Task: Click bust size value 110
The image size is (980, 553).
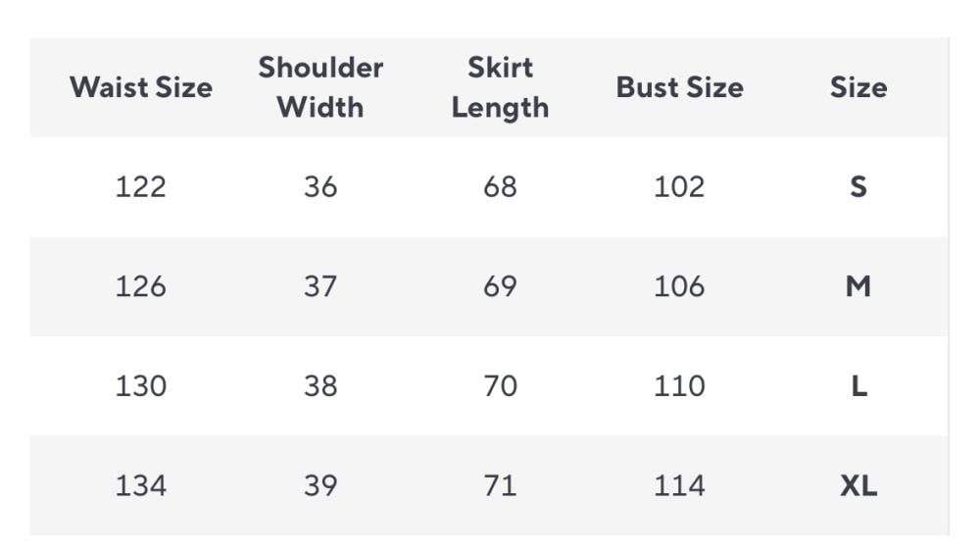Action: 679,386
